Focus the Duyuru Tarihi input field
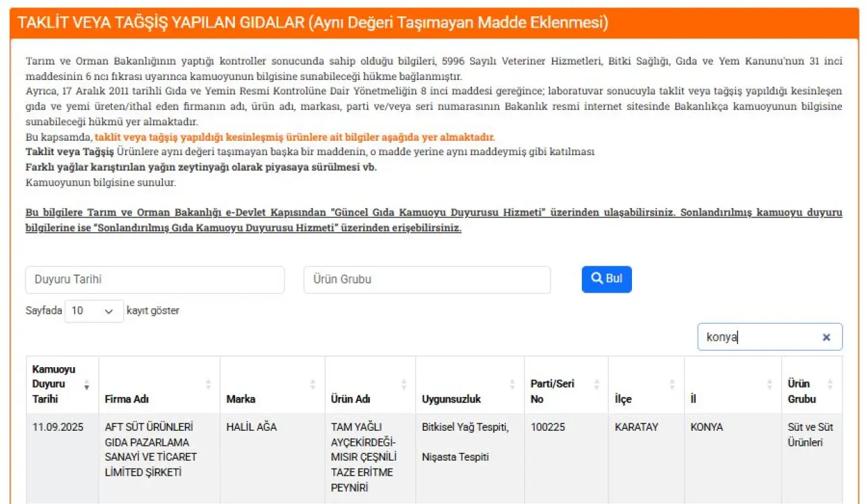Screen dimensions: 867x504 pyautogui.click(x=155, y=280)
